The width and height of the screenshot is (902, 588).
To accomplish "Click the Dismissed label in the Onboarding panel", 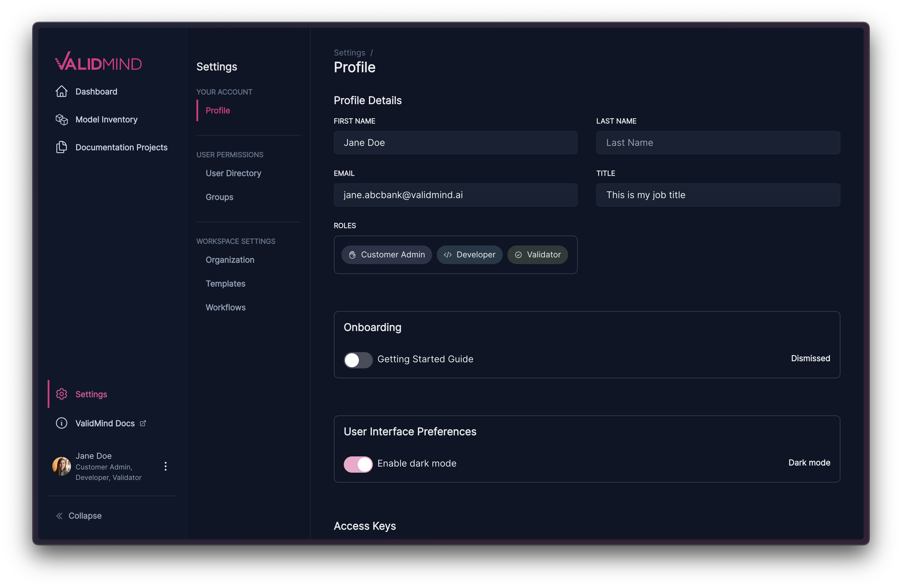I will pos(810,358).
